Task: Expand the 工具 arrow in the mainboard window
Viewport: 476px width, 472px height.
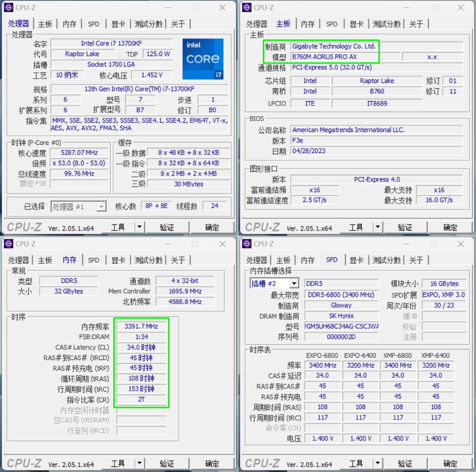Action: click(x=377, y=227)
